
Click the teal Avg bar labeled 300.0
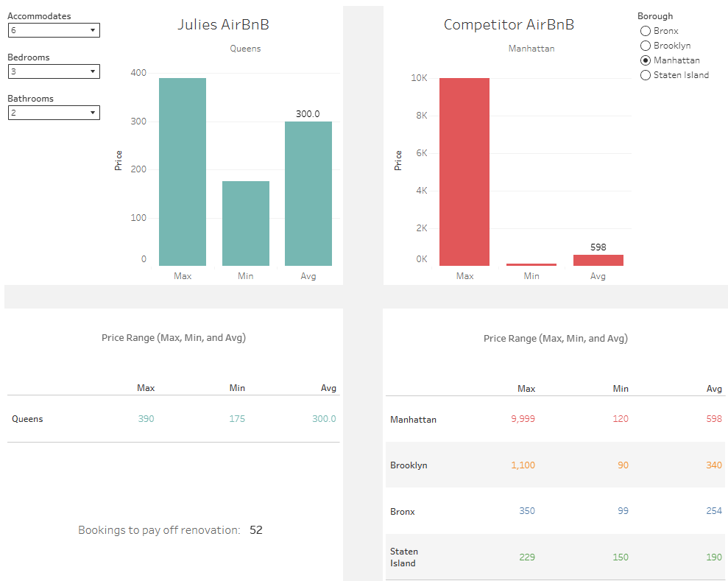[308, 194]
